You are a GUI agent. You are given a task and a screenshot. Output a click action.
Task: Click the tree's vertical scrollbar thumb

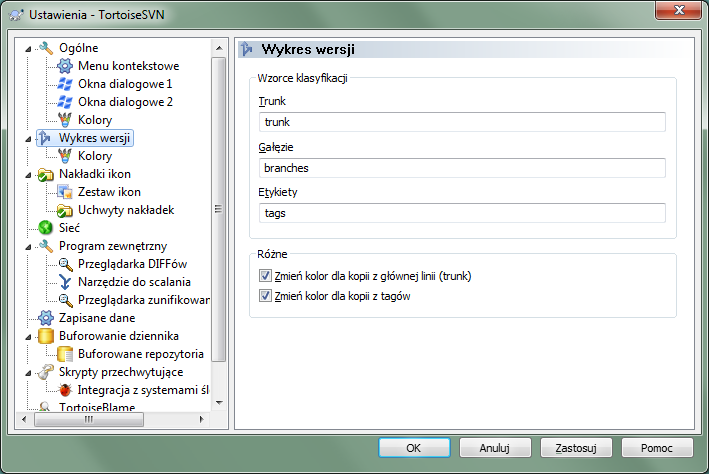pos(219,209)
